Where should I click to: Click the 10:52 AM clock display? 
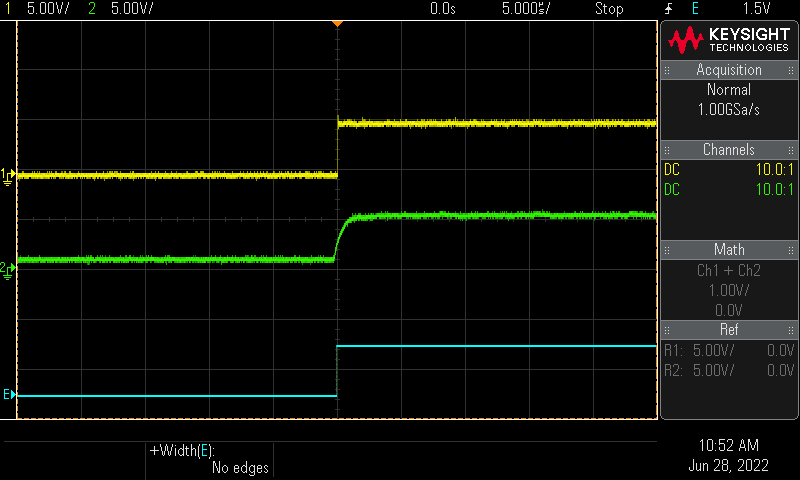point(729,446)
